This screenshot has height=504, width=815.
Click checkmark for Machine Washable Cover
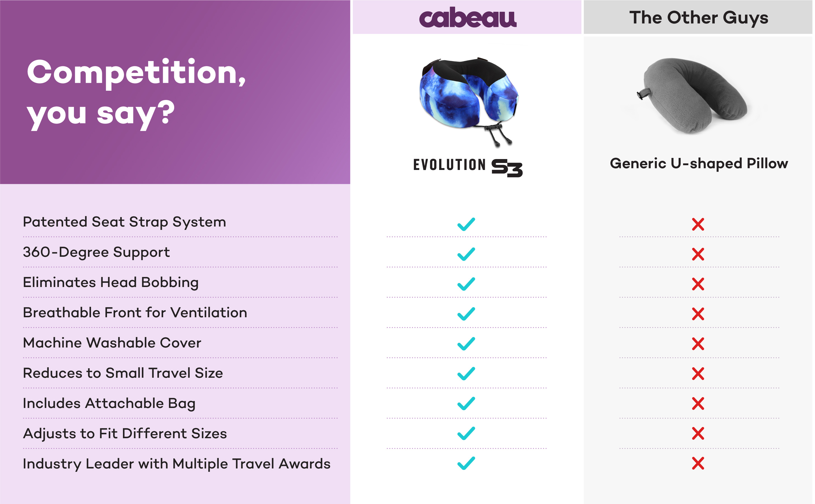click(466, 344)
